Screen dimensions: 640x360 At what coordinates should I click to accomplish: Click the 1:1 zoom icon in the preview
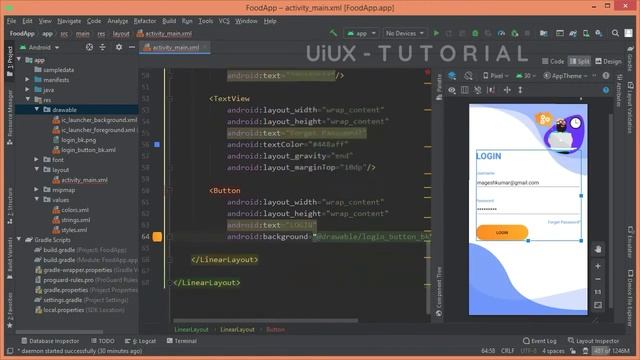(x=598, y=292)
